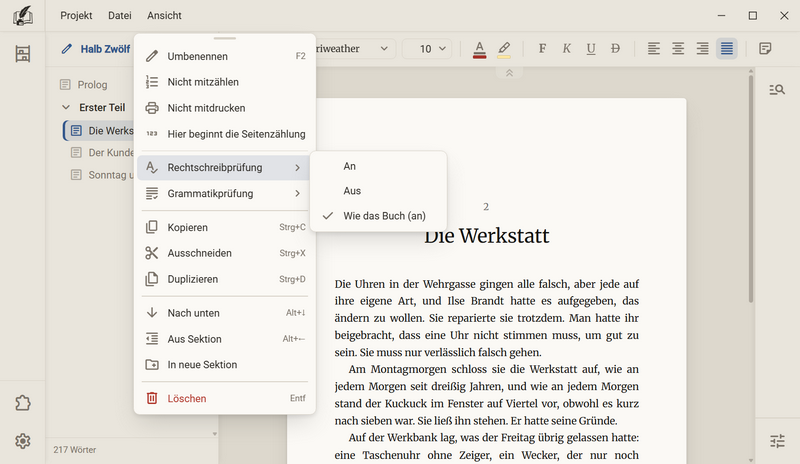The image size is (800, 464).
Task: Choose Duplizieren from the context menu
Action: pyautogui.click(x=223, y=279)
